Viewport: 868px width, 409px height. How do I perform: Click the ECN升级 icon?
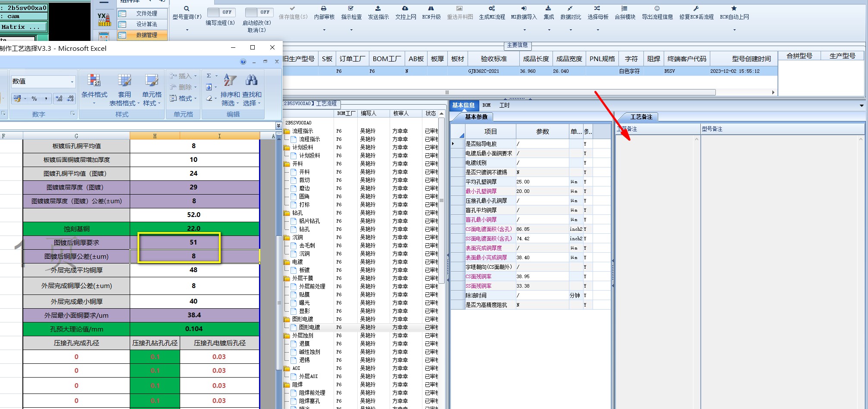coord(431,9)
